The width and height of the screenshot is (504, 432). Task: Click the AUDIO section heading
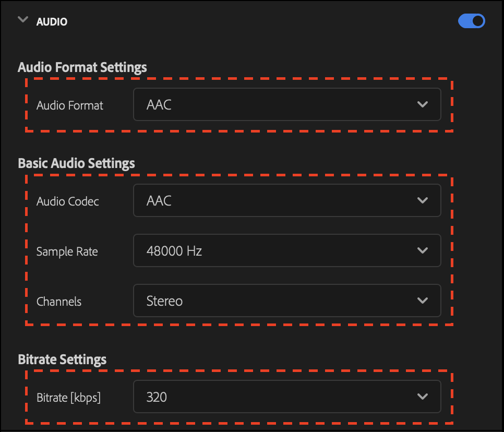coord(52,21)
